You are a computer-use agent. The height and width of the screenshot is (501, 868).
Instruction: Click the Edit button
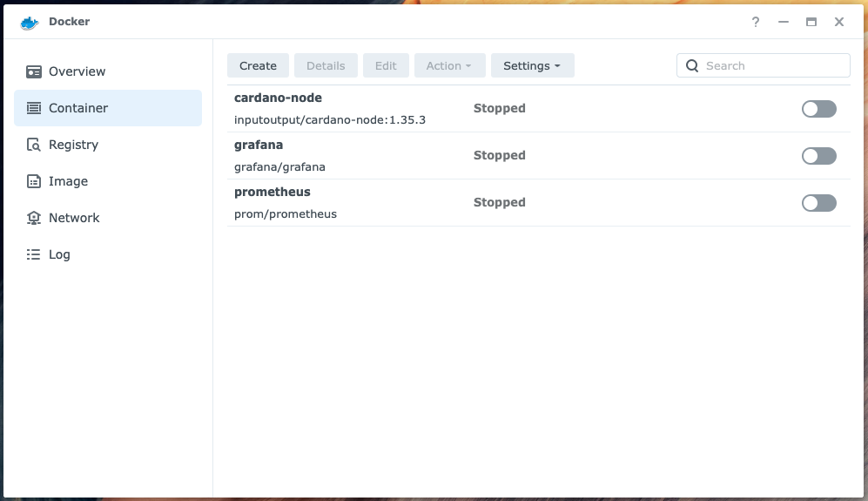(386, 65)
